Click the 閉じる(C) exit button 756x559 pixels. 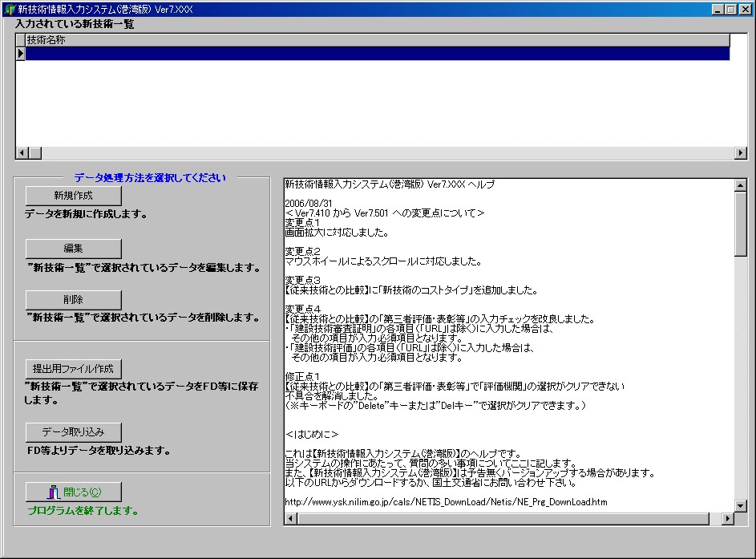point(74,492)
